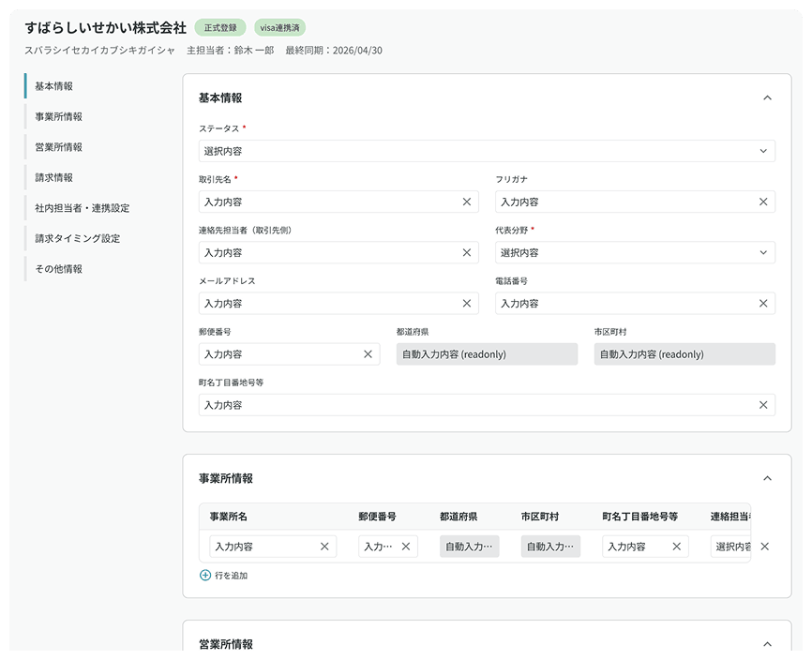Viewport: 812px width, 660px height.
Task: Click the 町名丁目番地号等 column header in table
Action: click(x=639, y=517)
